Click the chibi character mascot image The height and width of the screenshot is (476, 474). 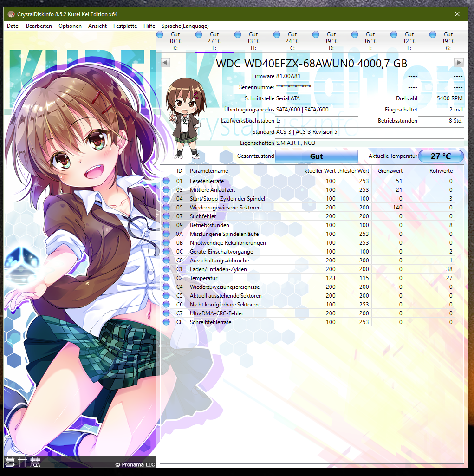185,118
